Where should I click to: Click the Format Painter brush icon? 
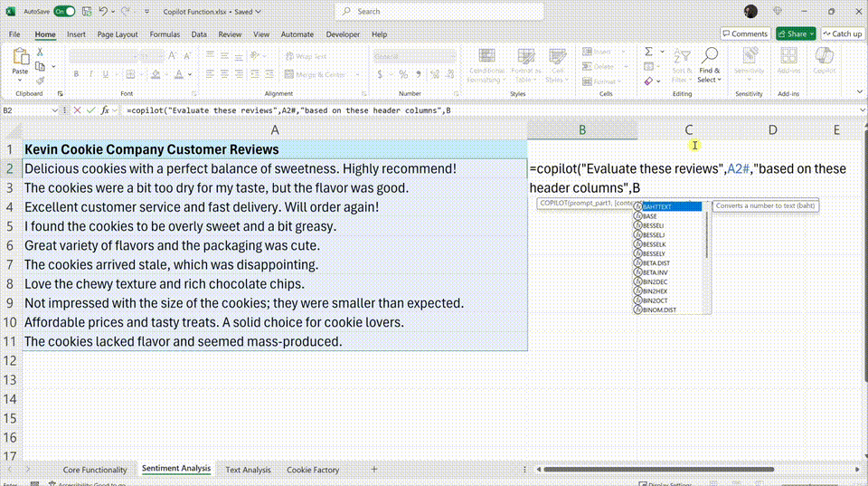coord(40,81)
